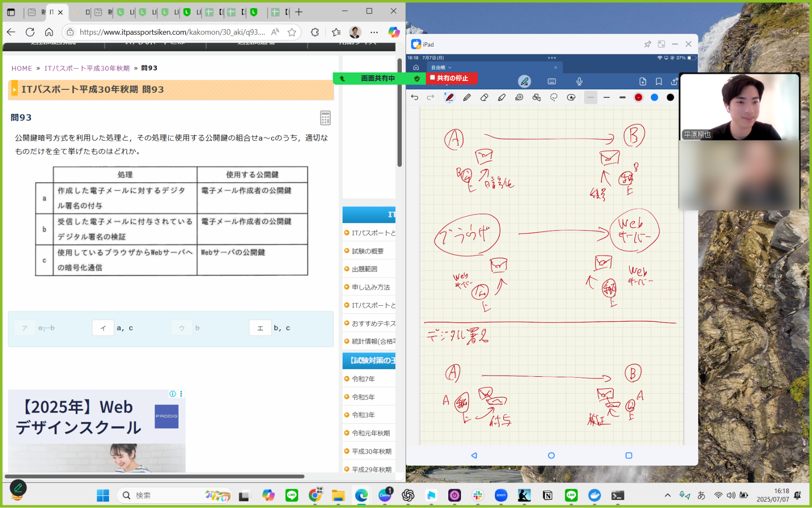
Task: Tap the microphone recording icon
Action: click(x=579, y=81)
